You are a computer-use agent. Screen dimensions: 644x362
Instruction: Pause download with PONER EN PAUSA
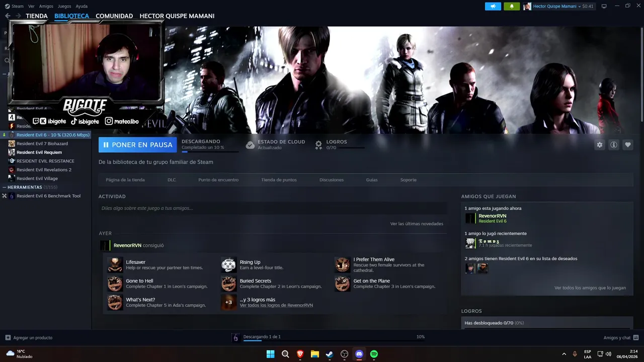coord(137,145)
